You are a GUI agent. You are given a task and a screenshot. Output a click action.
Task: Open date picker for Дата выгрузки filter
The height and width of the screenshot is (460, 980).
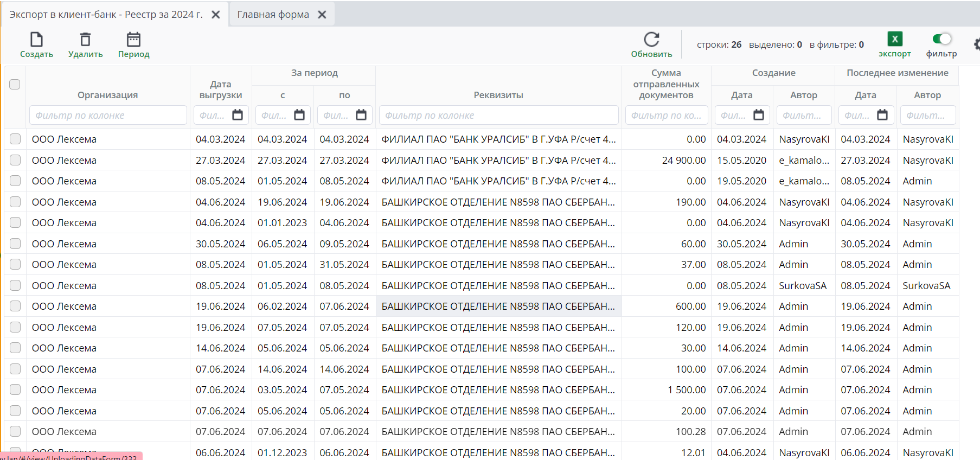238,115
